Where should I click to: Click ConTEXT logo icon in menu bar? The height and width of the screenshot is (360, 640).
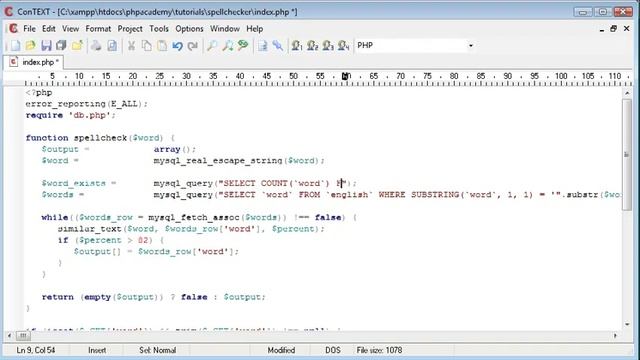pyautogui.click(x=13, y=29)
